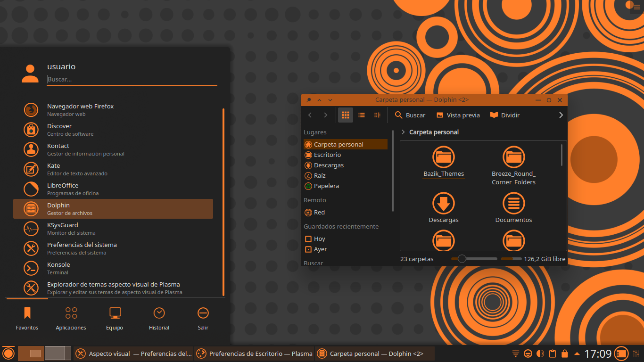Viewport: 644px width, 362px height.
Task: Expand Dolphin toolbar overflow chevron
Action: (561, 115)
